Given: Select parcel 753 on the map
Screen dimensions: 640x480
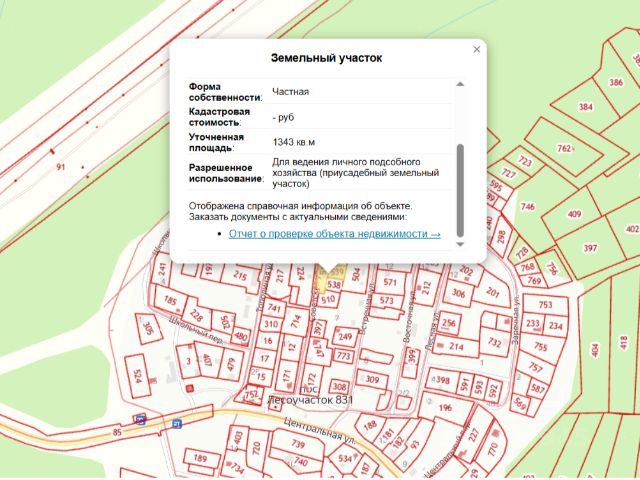Looking at the screenshot, I should (x=545, y=304).
